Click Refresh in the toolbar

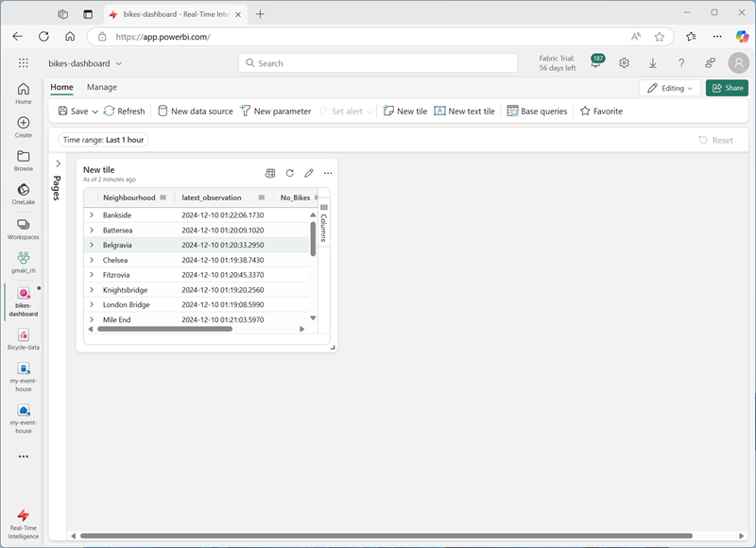124,111
